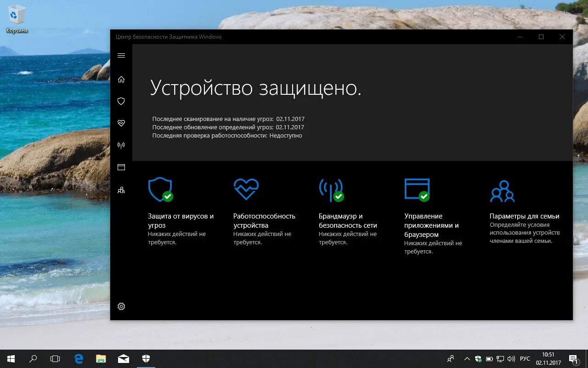The height and width of the screenshot is (368, 588).
Task: Minimize the Defender Security Center window
Action: click(x=520, y=37)
